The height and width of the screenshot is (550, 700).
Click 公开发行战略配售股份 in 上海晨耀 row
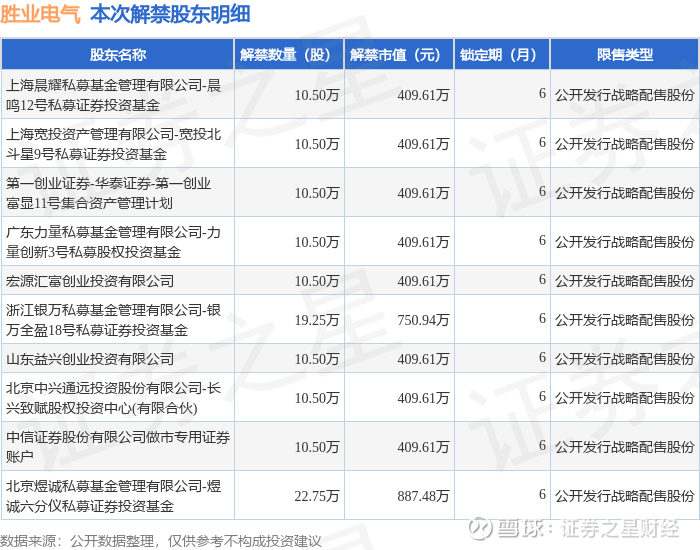[x=625, y=95]
